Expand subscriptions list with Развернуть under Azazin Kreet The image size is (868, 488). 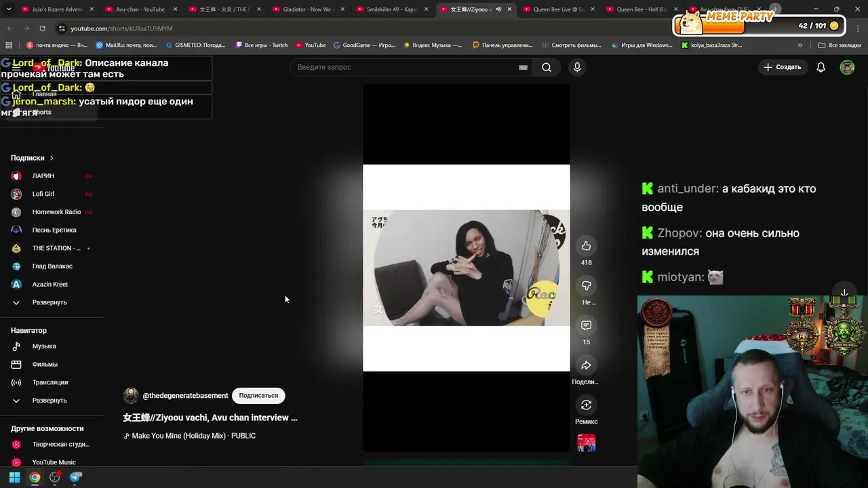click(51, 302)
